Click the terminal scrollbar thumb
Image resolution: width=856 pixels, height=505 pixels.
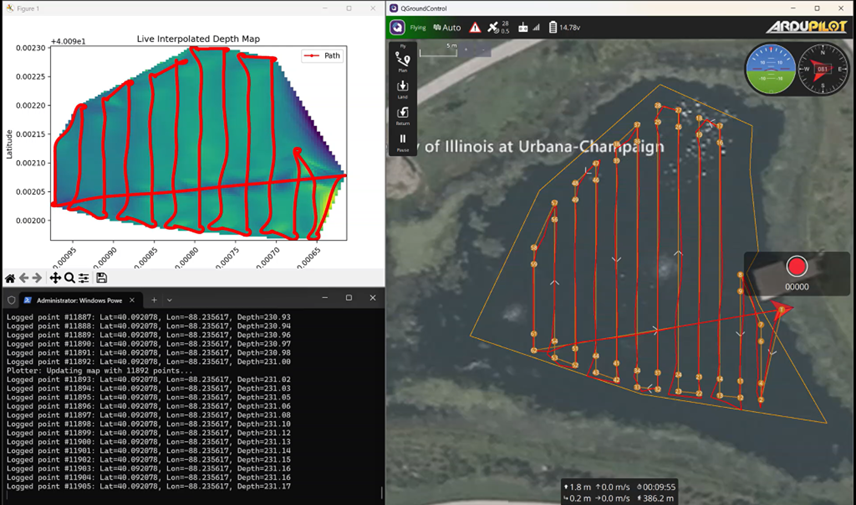[381, 493]
